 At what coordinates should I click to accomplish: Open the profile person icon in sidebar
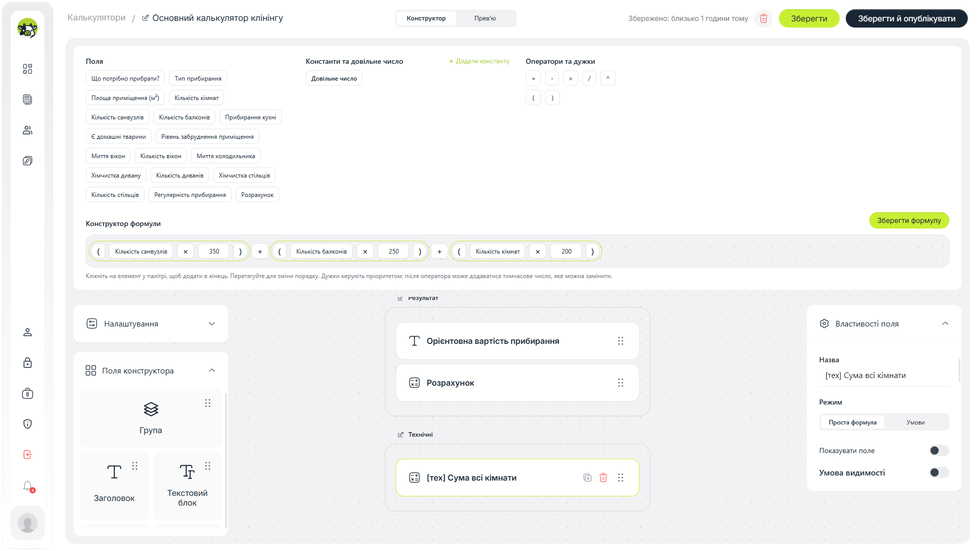28,332
